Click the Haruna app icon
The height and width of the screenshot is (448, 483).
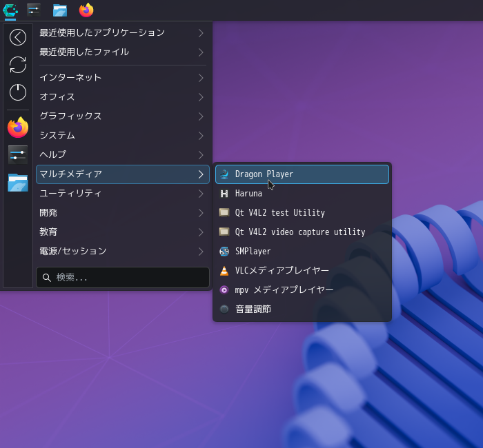pyautogui.click(x=224, y=194)
